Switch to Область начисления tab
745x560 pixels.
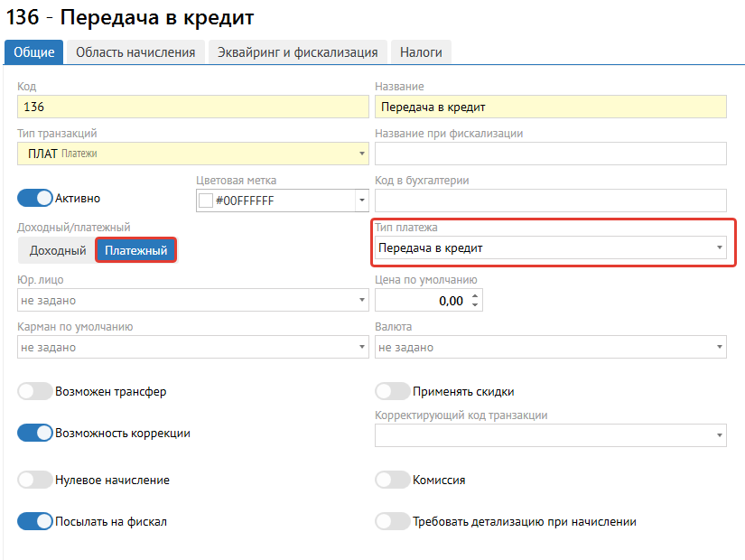(135, 52)
